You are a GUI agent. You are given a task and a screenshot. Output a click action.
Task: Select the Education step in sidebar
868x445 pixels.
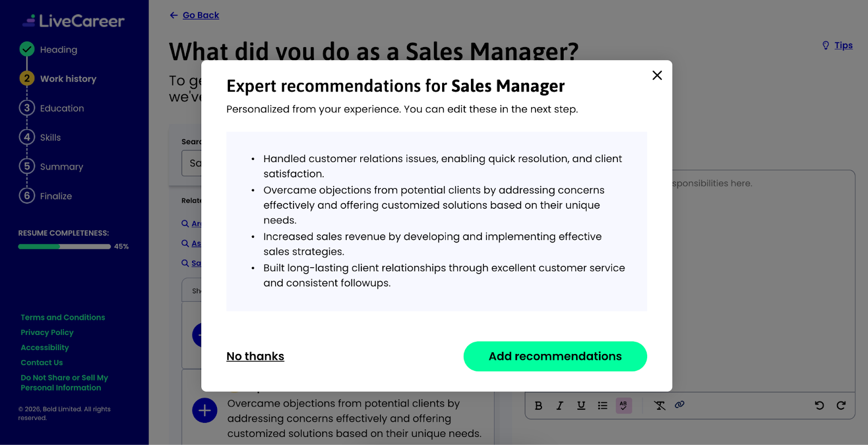61,108
